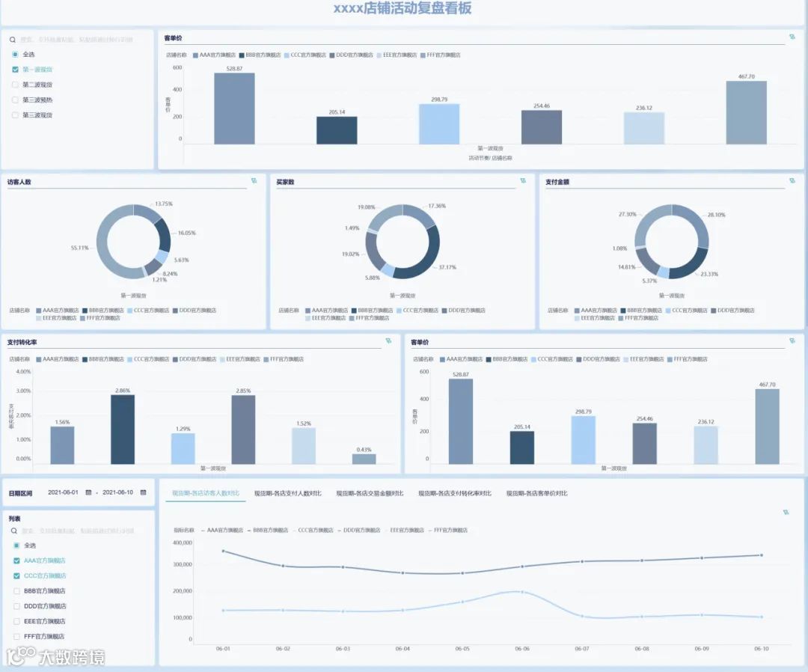Click the 日期区间 label

(x=21, y=493)
